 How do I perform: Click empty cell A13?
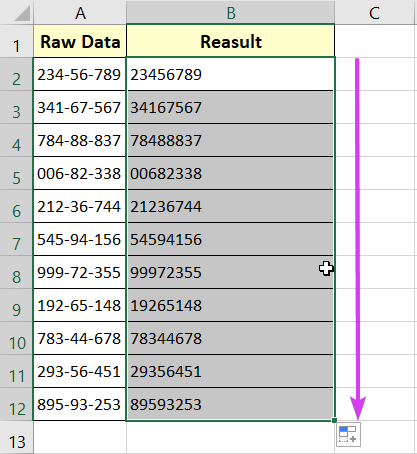pyautogui.click(x=80, y=437)
